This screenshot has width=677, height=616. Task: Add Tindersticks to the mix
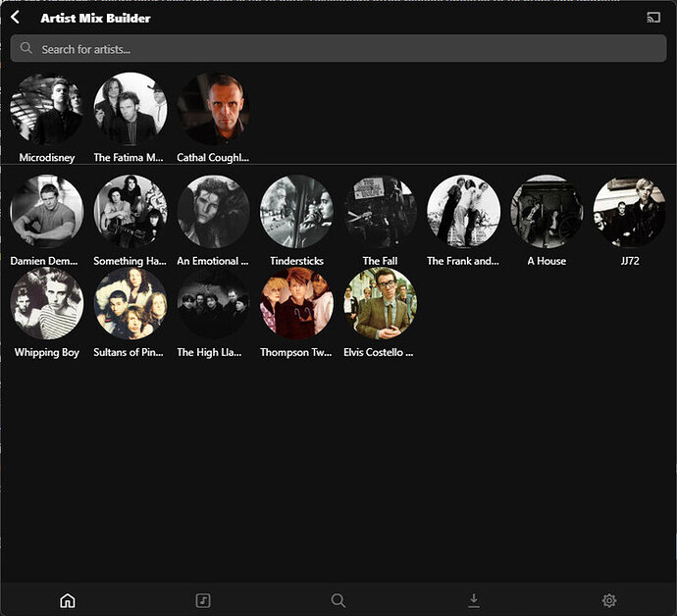click(296, 212)
